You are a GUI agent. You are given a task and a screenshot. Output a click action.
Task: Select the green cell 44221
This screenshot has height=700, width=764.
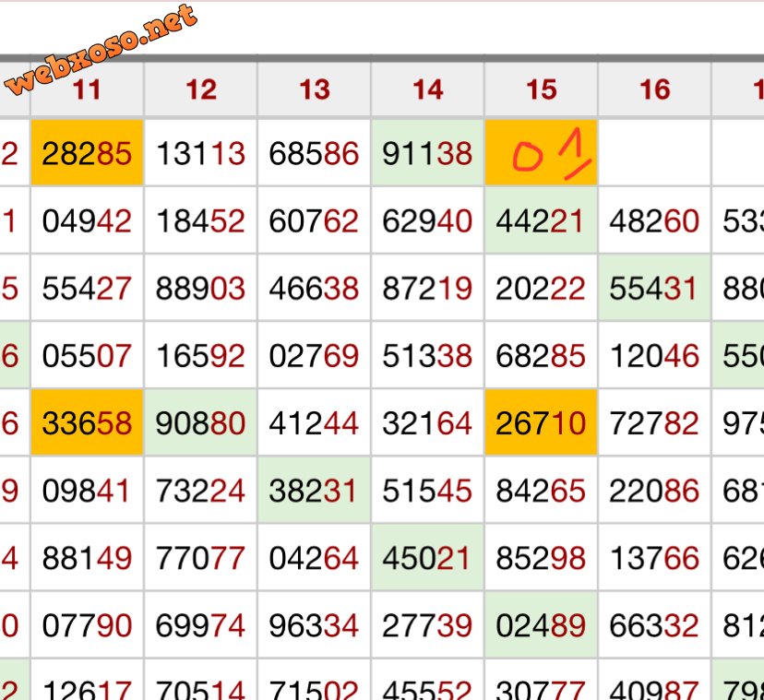click(541, 220)
